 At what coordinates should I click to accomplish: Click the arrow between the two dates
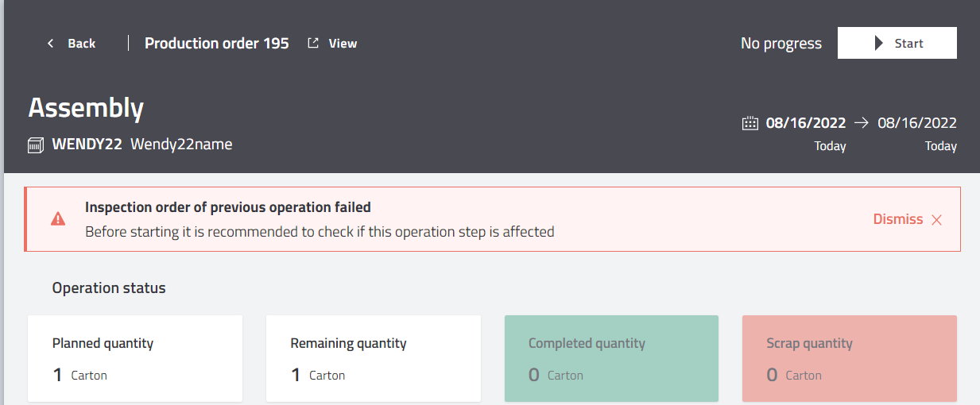[862, 123]
